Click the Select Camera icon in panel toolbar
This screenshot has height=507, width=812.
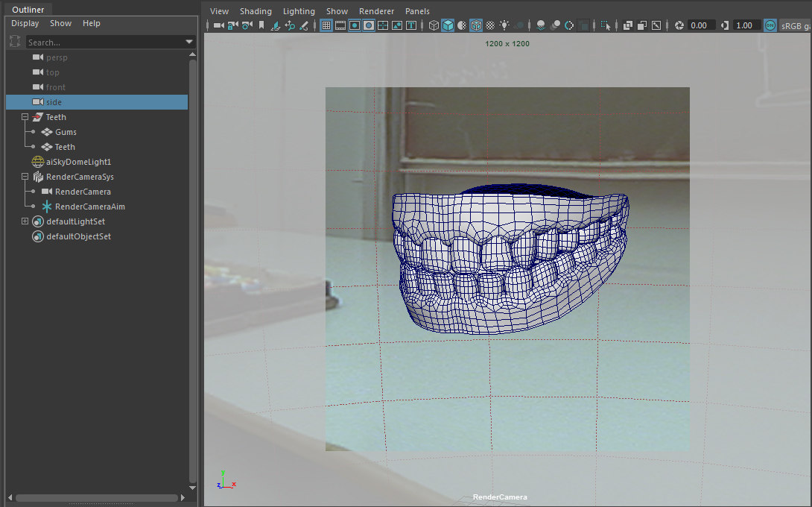coord(218,25)
